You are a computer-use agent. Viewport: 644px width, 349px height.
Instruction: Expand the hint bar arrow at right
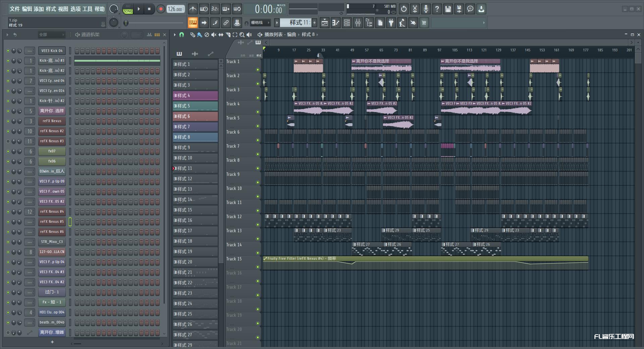(x=484, y=22)
